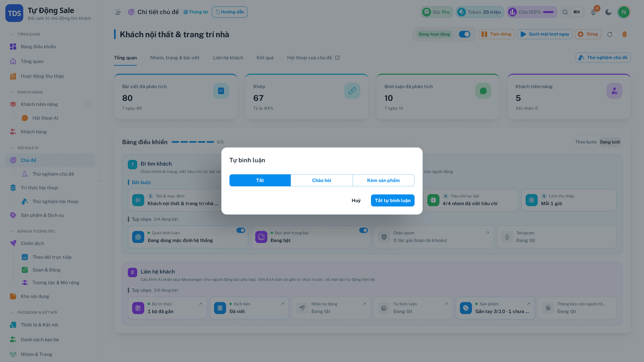Collapse the KHÁCH HÀNG sidebar section
The width and height of the screenshot is (644, 362).
27,92
